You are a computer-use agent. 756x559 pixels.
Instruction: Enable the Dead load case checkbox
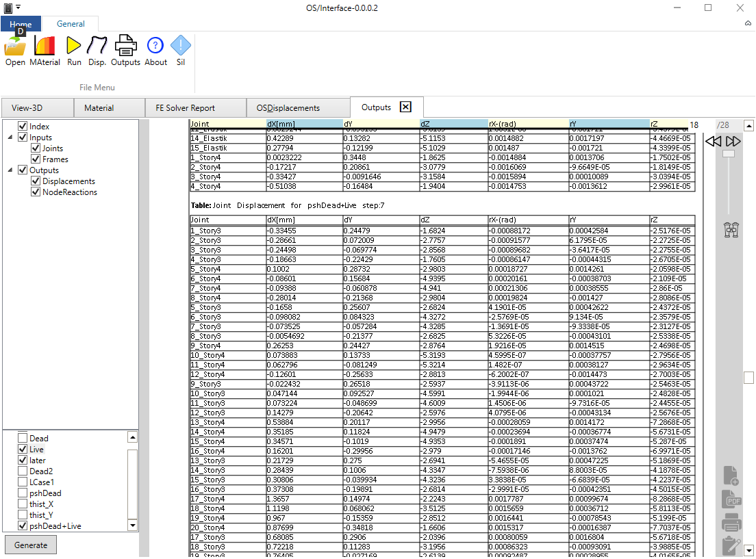[22, 438]
